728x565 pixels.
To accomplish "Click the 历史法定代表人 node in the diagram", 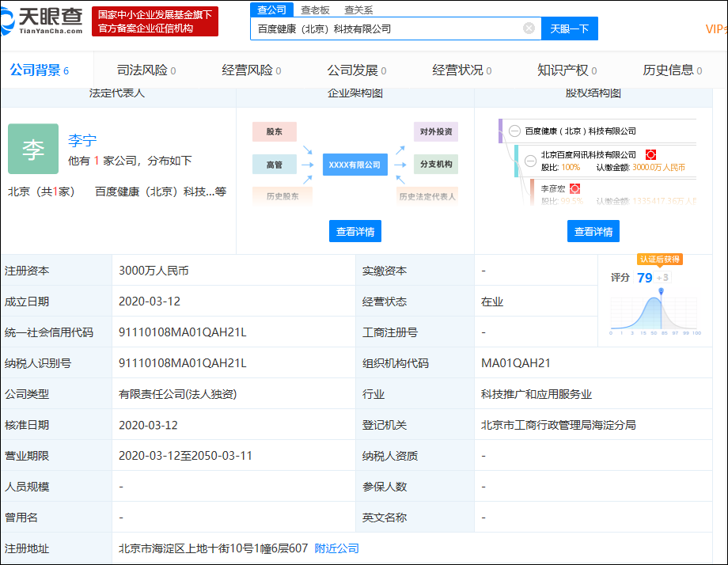I will tap(427, 195).
